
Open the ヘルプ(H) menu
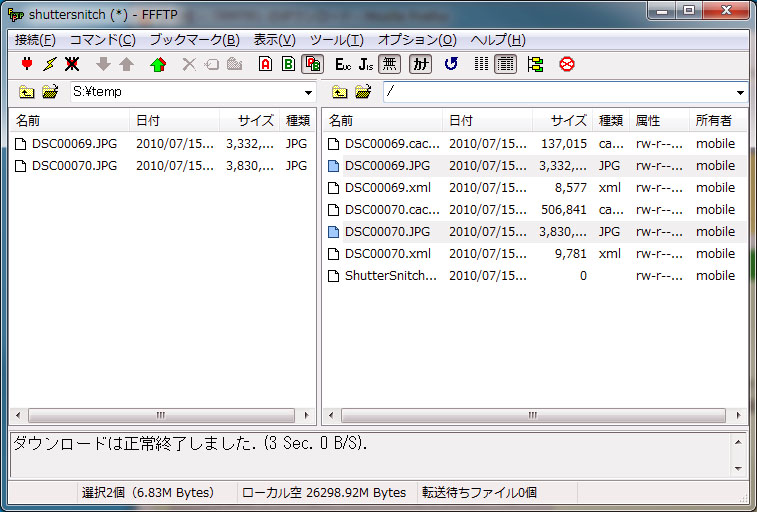click(498, 40)
